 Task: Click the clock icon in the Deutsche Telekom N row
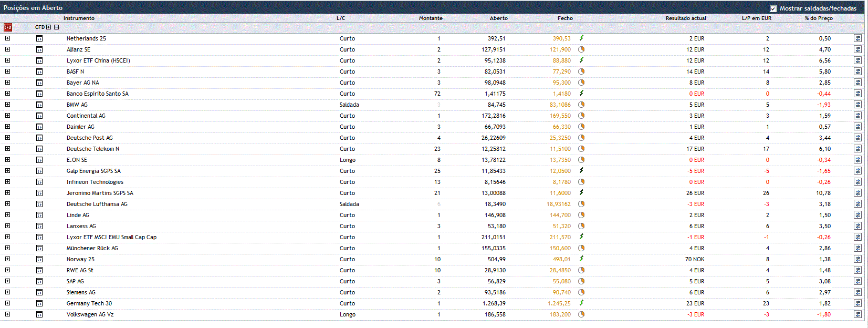click(x=581, y=149)
